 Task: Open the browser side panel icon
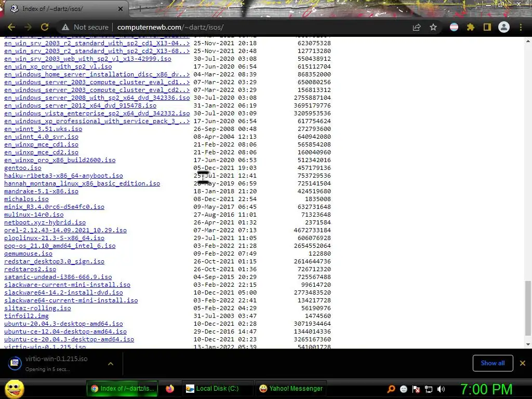click(x=487, y=27)
